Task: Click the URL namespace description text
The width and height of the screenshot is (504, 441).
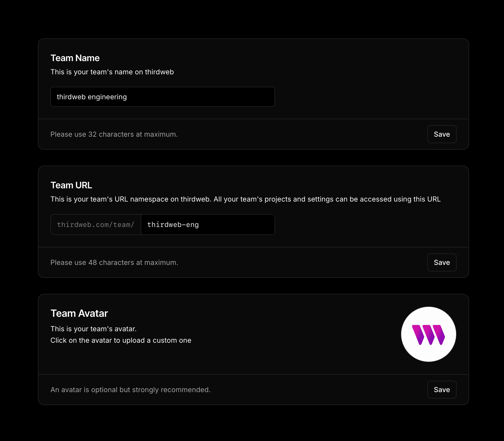Action: pos(246,199)
